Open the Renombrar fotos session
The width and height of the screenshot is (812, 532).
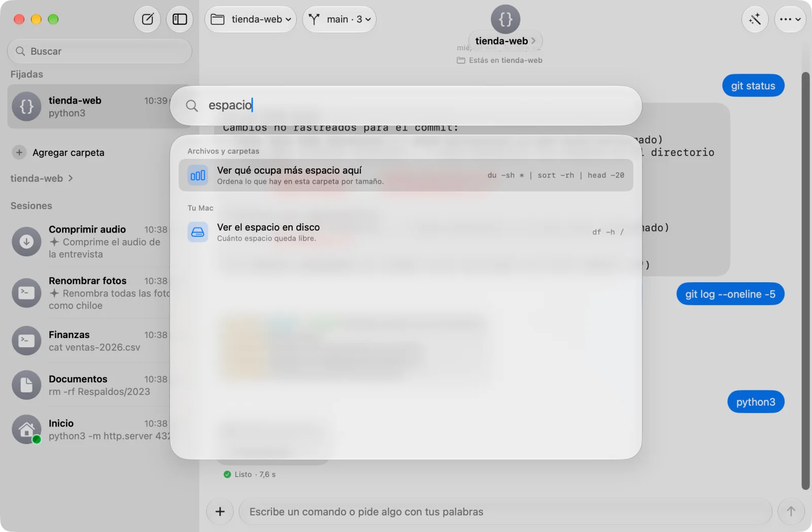[x=89, y=293]
